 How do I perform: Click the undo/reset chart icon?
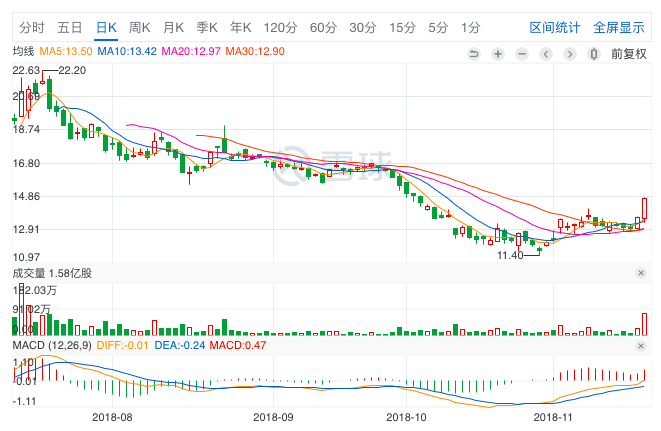474,54
